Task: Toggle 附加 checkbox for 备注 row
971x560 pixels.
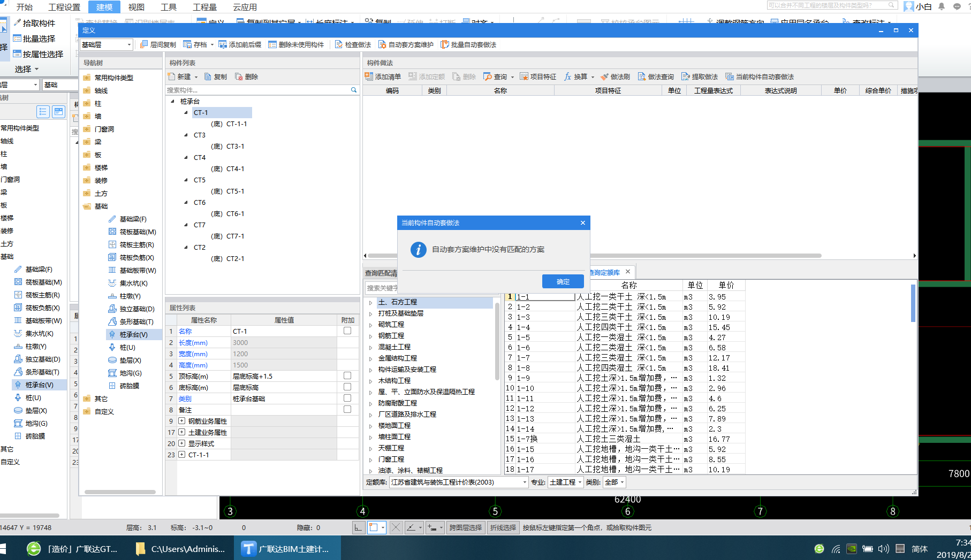Action: tap(347, 409)
